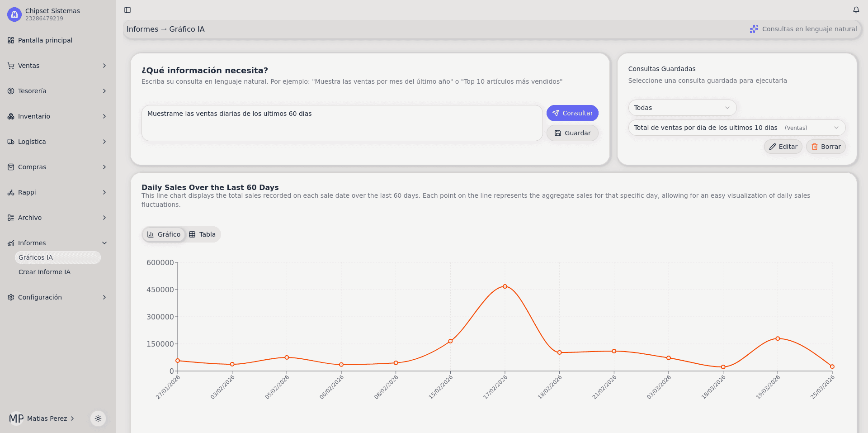This screenshot has height=433, width=868.
Task: Switch to Gráfico view
Action: (164, 234)
